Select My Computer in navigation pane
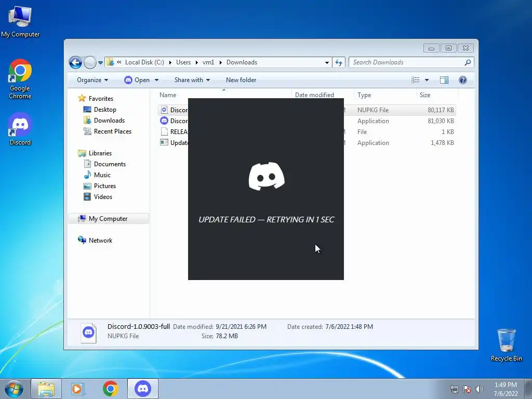Image resolution: width=532 pixels, height=399 pixels. pyautogui.click(x=108, y=219)
